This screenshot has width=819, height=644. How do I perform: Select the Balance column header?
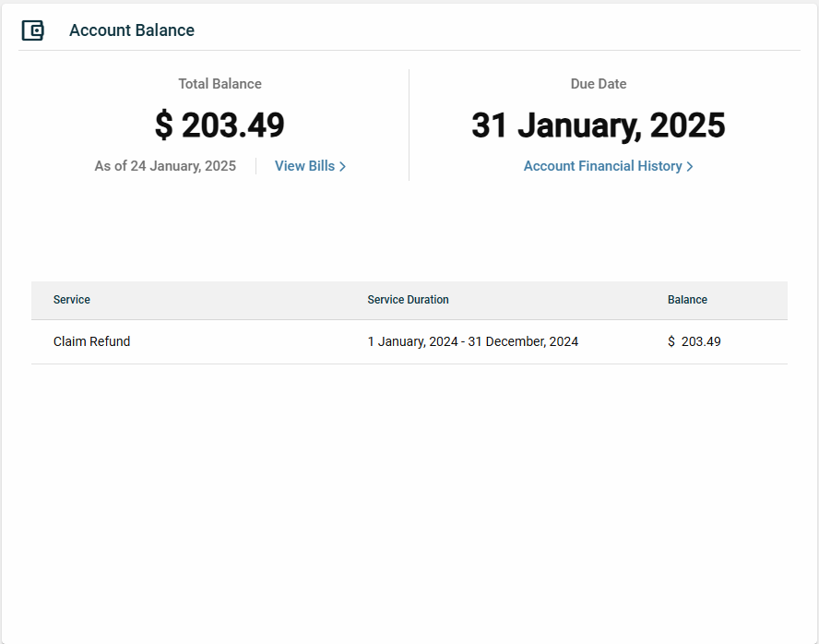(x=687, y=300)
